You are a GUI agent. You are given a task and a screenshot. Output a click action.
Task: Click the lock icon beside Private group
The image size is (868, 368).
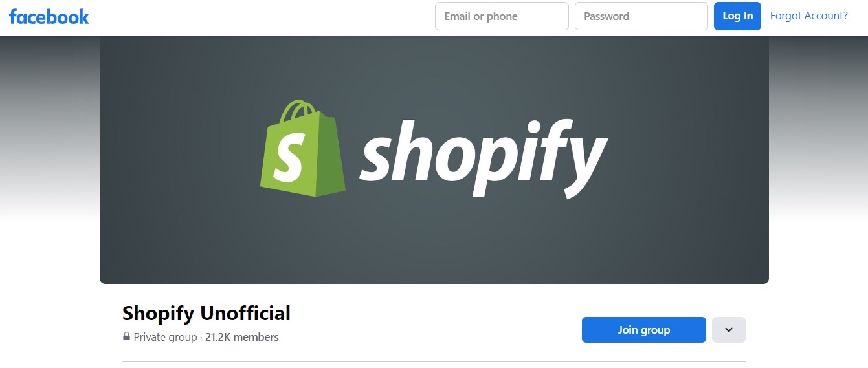(126, 337)
